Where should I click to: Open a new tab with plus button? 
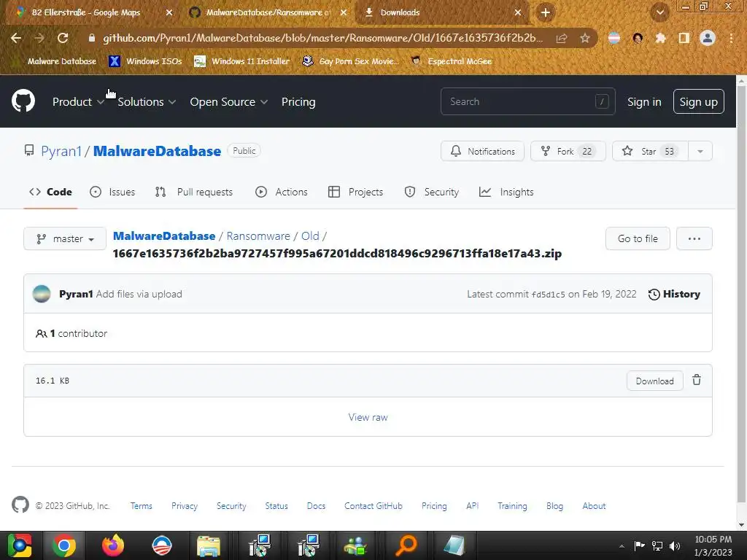tap(546, 12)
